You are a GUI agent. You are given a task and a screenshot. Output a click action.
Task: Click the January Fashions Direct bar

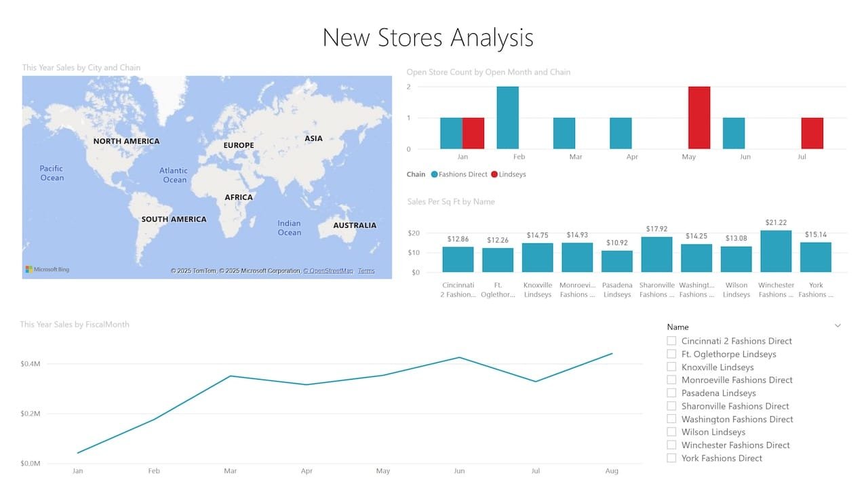[451, 134]
